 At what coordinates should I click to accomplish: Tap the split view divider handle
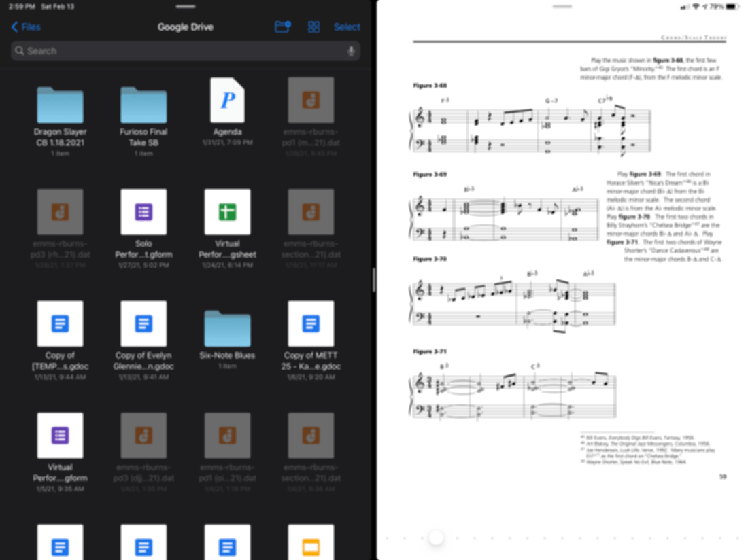tap(374, 280)
